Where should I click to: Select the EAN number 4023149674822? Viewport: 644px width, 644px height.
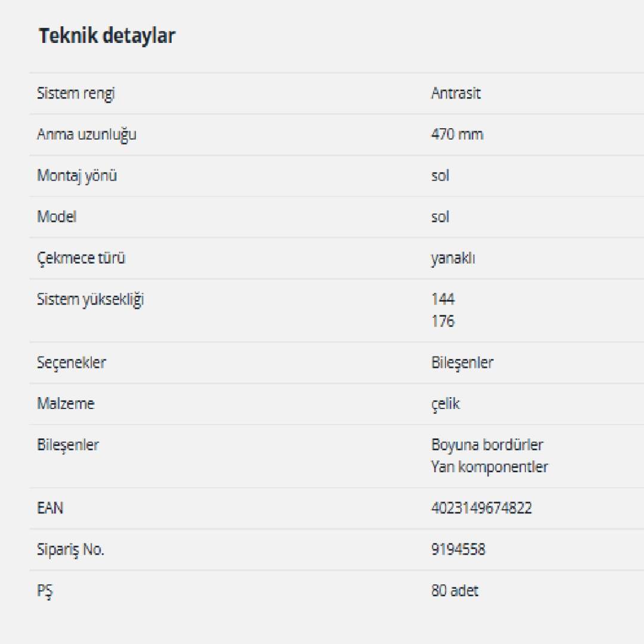pyautogui.click(x=481, y=509)
